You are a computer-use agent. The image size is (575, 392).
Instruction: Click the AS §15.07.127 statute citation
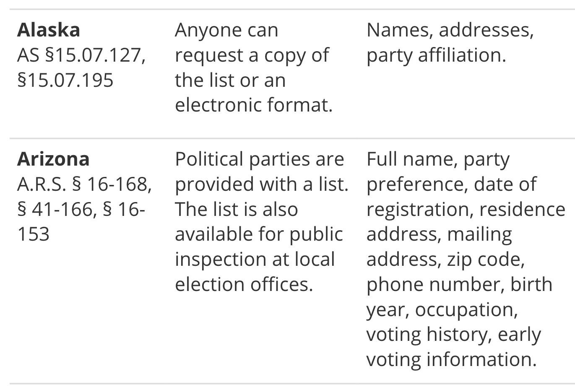coord(81,55)
